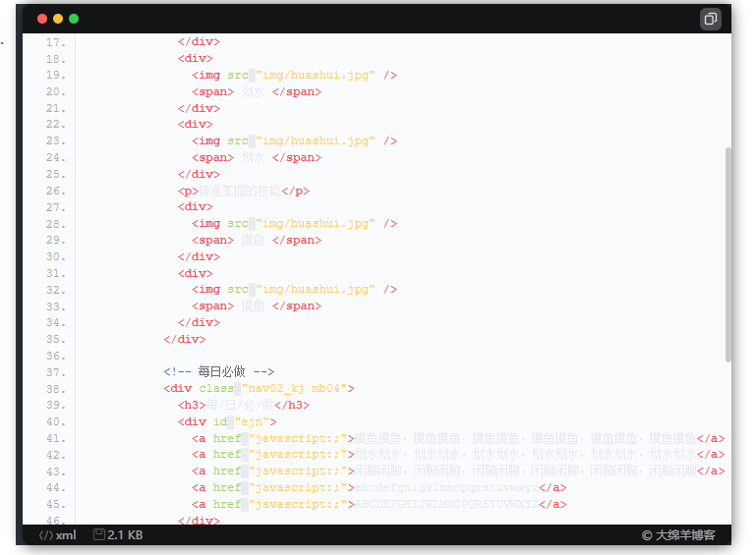Image resolution: width=756 pixels, height=555 pixels.
Task: Click the h3 tag on line 39
Action: [x=192, y=405]
